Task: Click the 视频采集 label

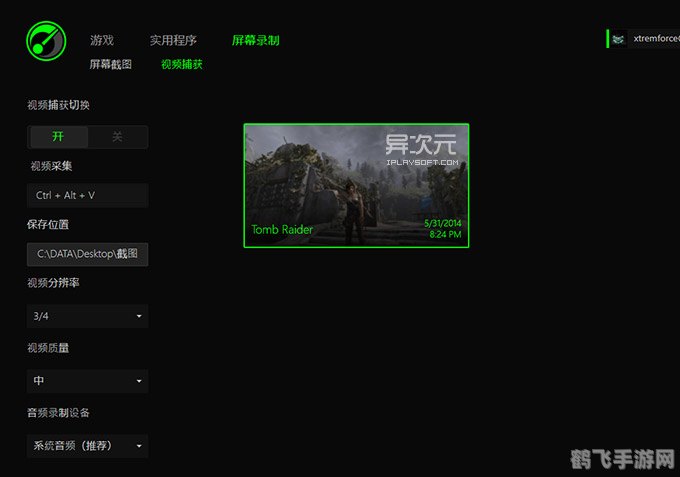Action: (x=51, y=166)
